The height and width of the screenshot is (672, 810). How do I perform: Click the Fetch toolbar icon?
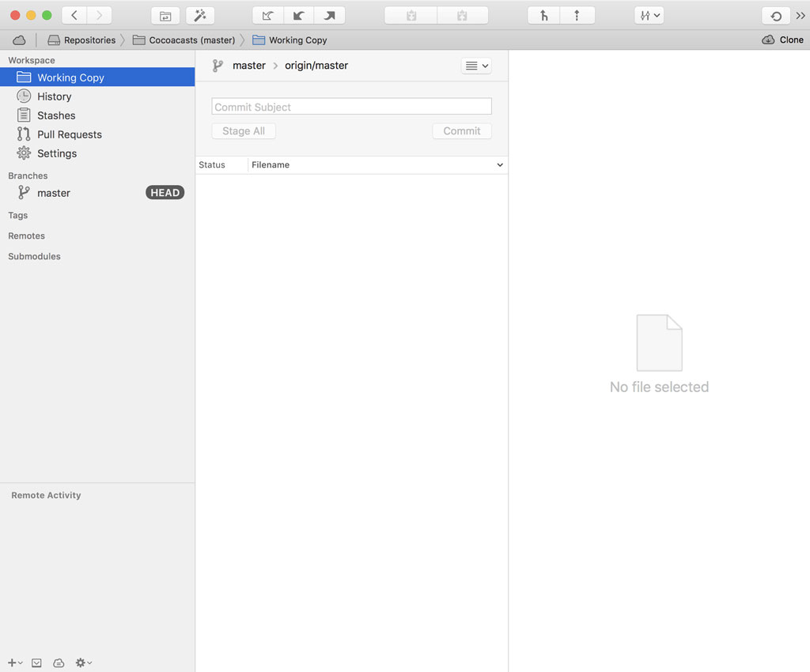tap(268, 16)
